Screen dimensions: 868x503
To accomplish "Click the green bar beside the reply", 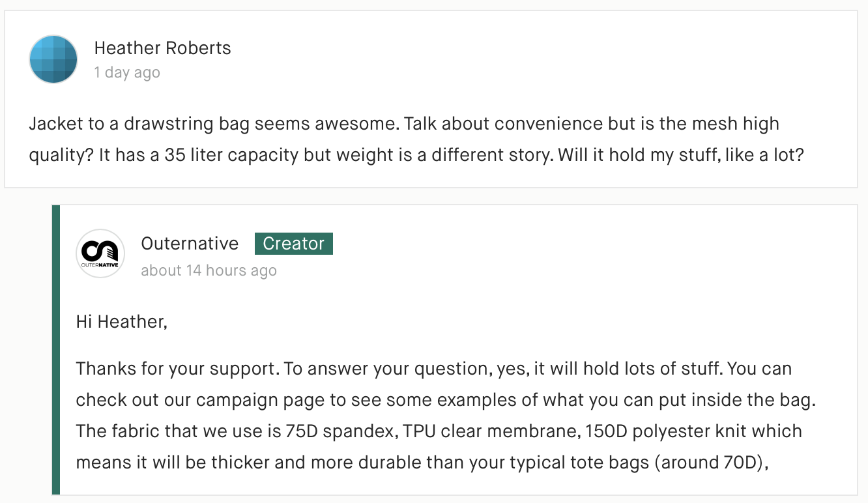I will [56, 350].
